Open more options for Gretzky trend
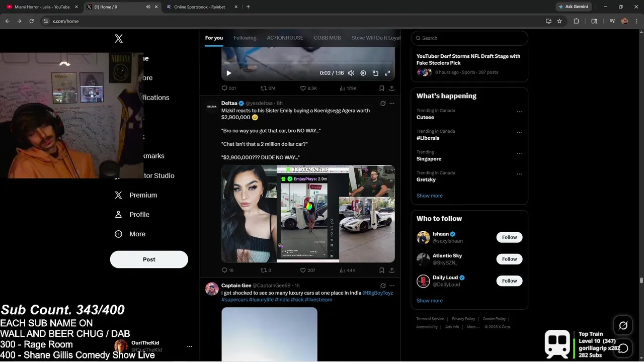This screenshot has width=644, height=362. 519,174
